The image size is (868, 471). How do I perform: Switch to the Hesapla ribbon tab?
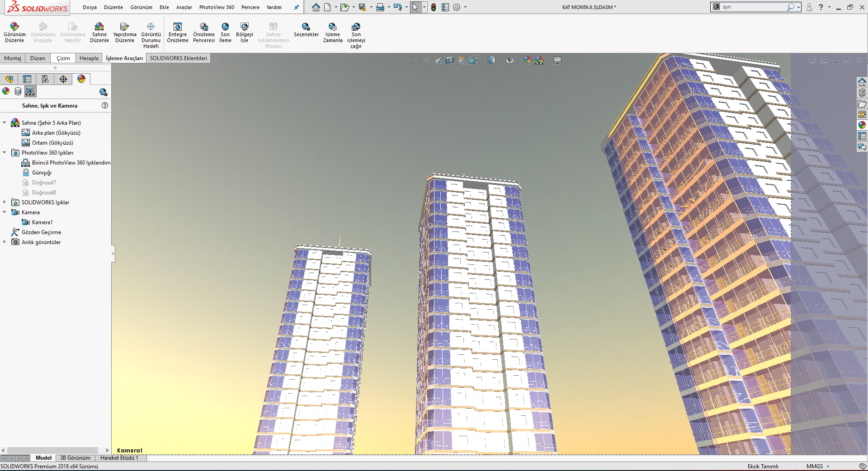click(x=89, y=58)
